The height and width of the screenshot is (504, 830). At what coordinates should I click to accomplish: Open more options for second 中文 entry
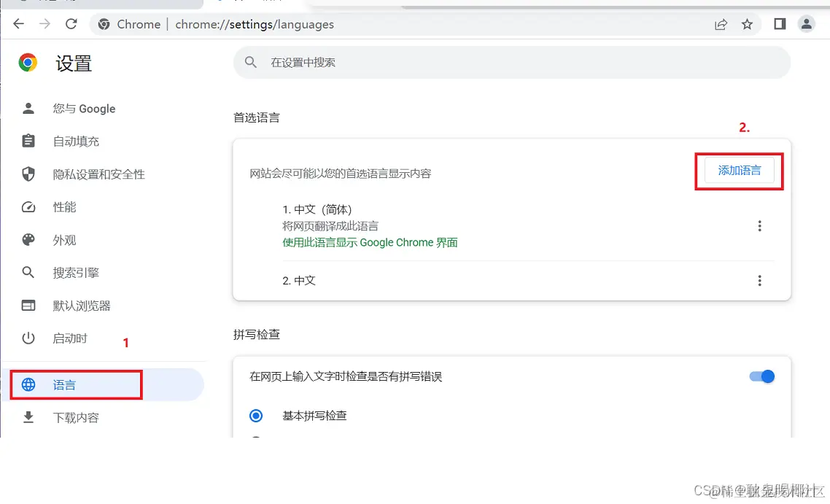click(759, 281)
